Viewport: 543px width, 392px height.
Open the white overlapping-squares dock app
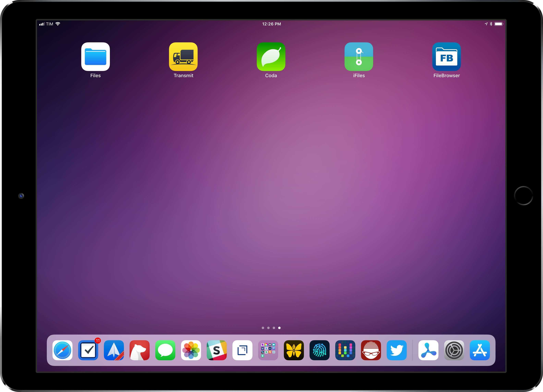242,350
